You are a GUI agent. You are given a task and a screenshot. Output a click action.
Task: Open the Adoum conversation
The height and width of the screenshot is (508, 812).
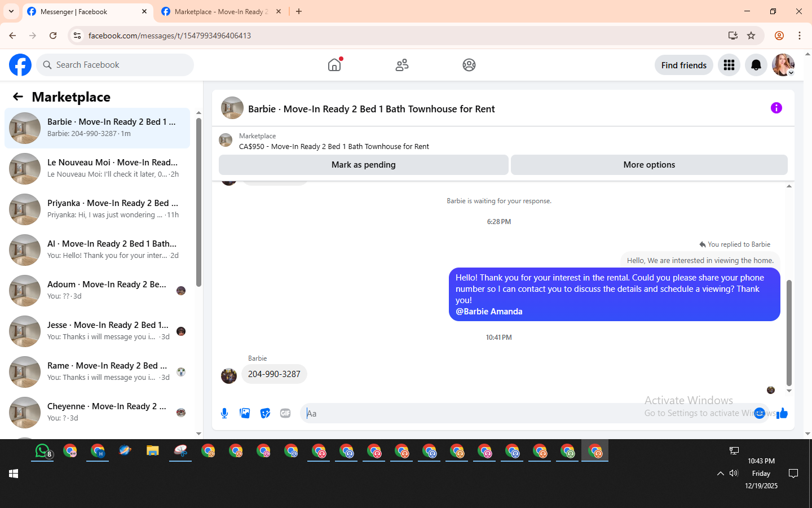(97, 291)
